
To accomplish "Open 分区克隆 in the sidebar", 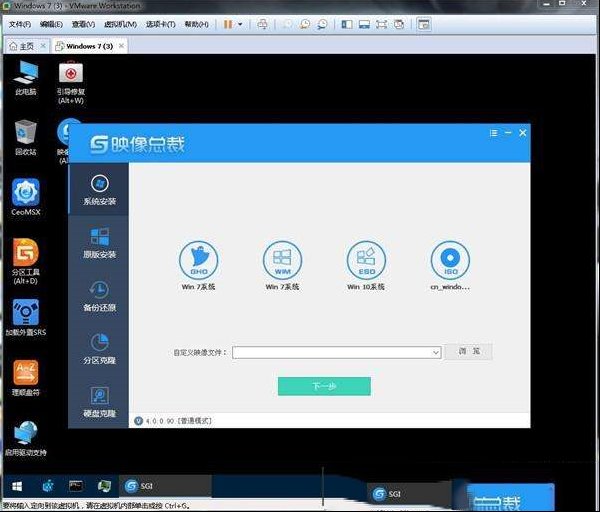I will (99, 349).
